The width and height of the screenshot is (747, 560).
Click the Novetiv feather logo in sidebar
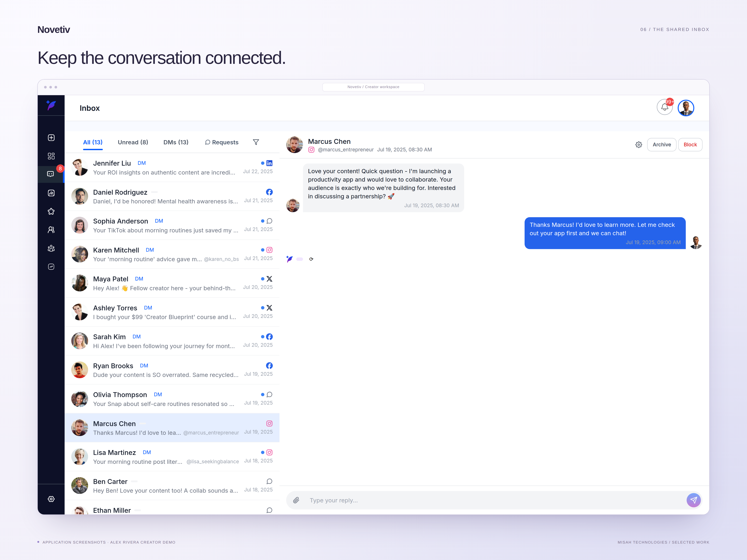coord(51,105)
